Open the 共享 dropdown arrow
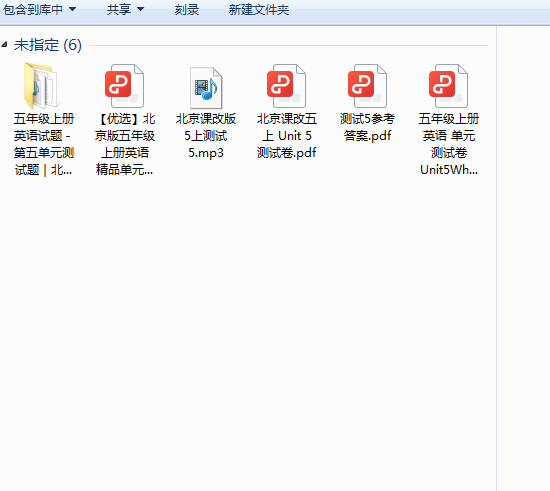Viewport: 550px width, 491px height. 140,9
